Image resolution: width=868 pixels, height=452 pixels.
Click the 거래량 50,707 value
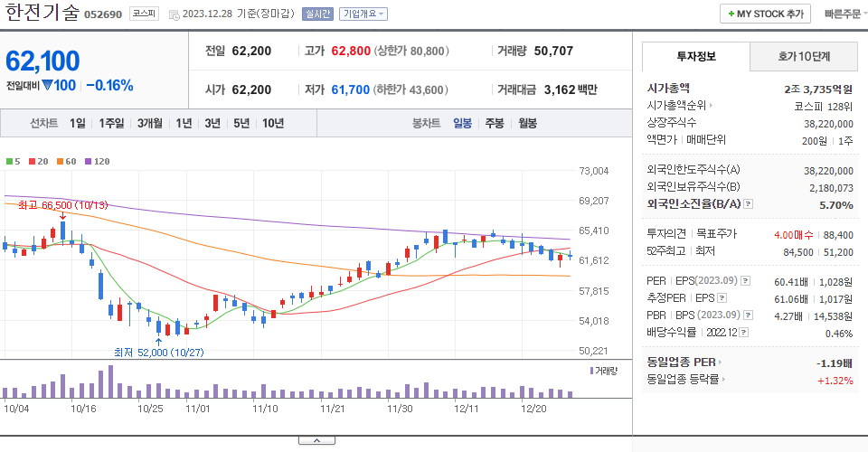pos(553,51)
